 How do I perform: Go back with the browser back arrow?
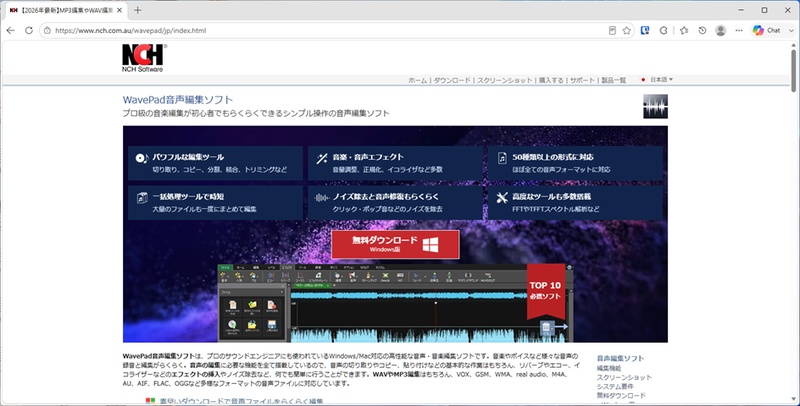pos(10,31)
